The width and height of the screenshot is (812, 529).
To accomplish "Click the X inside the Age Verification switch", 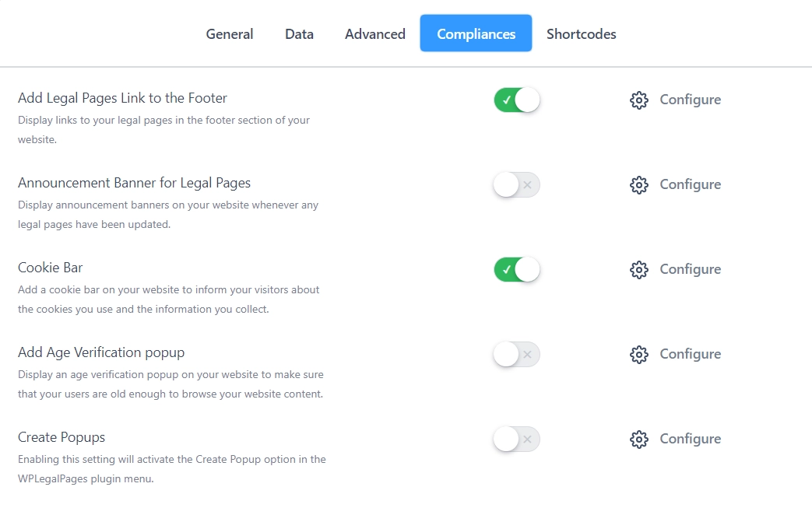I will [x=526, y=354].
